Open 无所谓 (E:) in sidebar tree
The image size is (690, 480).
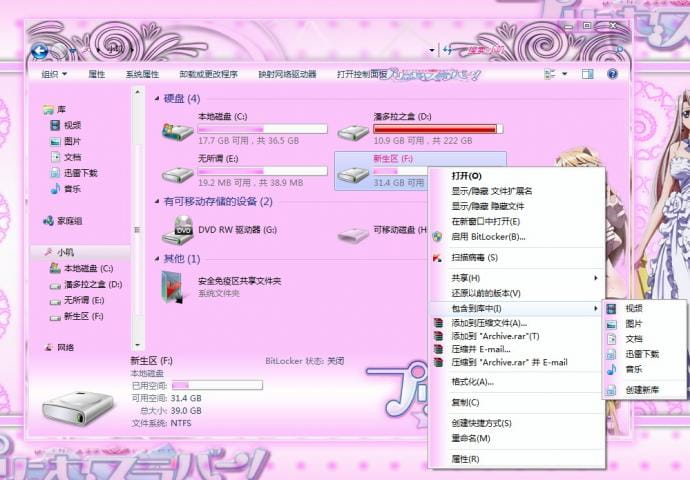77,300
